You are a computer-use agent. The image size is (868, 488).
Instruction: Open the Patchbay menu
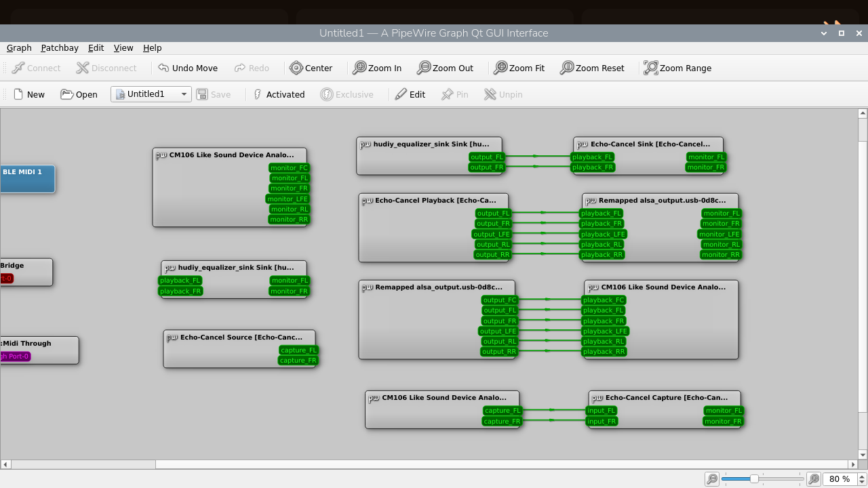click(60, 47)
